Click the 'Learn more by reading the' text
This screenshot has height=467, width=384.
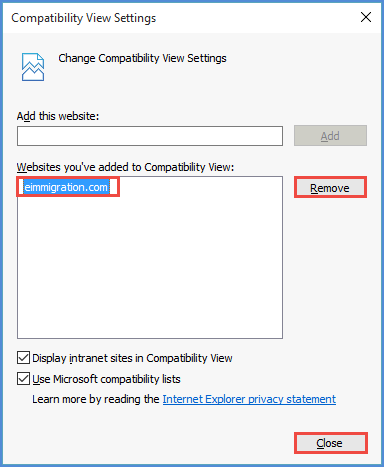coord(96,399)
